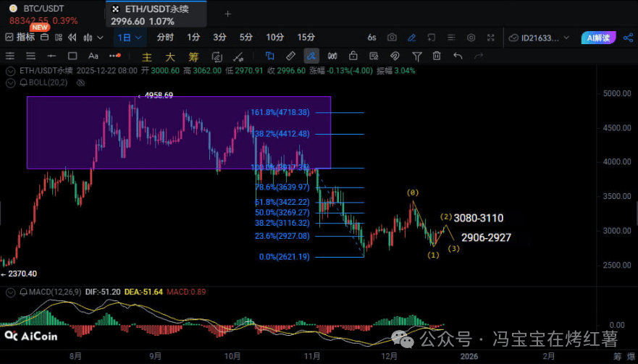Select the 15分 timeframe
This screenshot has height=364, width=638.
pos(306,38)
